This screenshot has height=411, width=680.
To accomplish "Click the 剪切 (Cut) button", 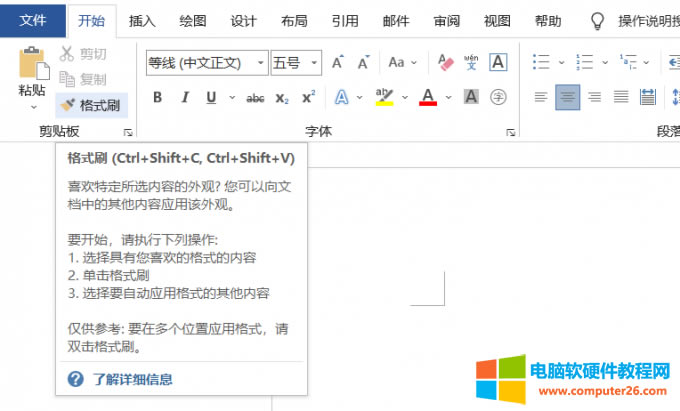I will 83,54.
